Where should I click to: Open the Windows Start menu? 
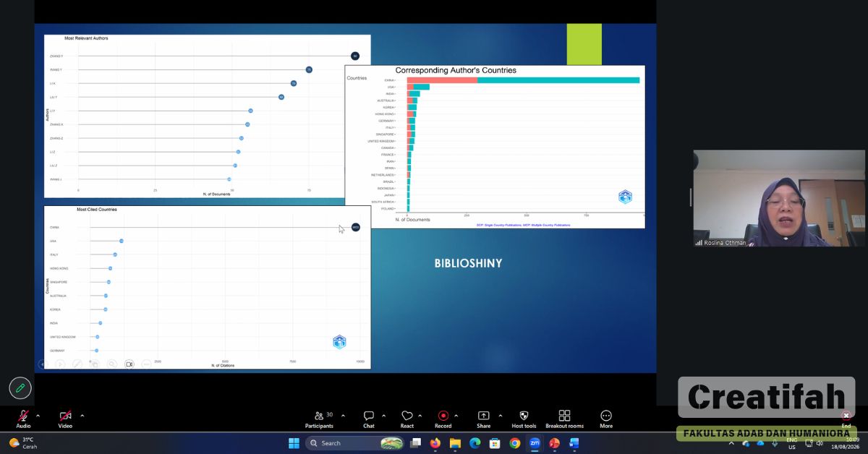[x=294, y=443]
